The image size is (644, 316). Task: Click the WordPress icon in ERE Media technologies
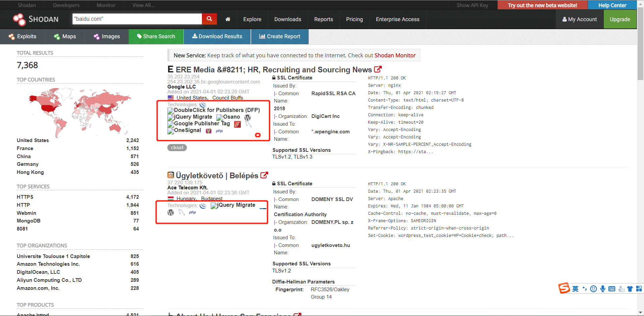248,117
